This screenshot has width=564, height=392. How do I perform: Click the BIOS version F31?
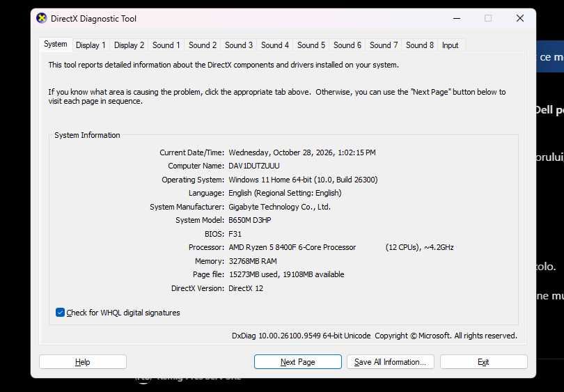click(235, 234)
